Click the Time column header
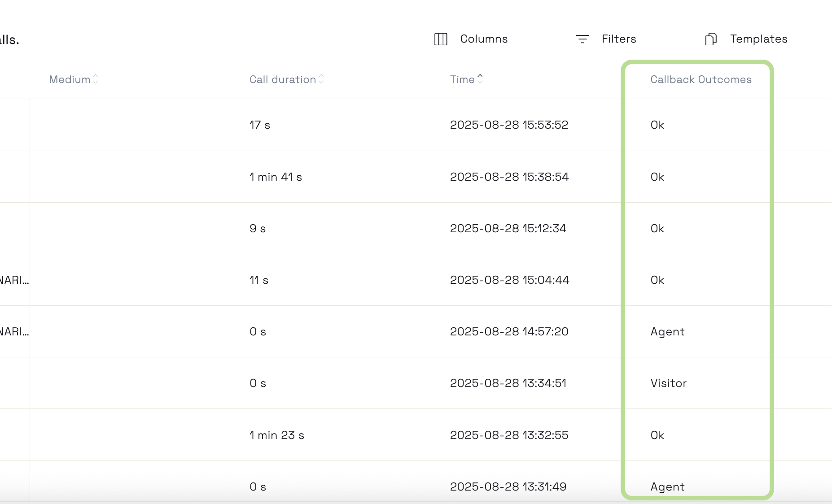 [462, 79]
